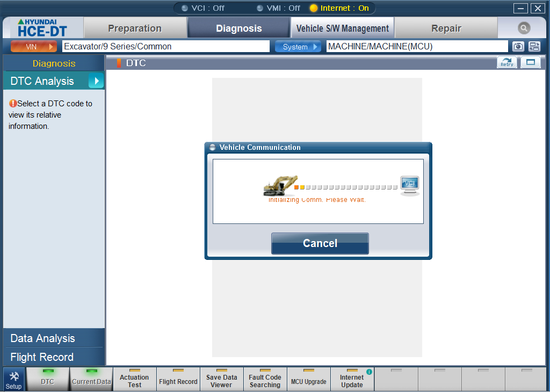Viewport: 550px width, 392px height.
Task: Click the communication progress bar
Action: click(345, 187)
